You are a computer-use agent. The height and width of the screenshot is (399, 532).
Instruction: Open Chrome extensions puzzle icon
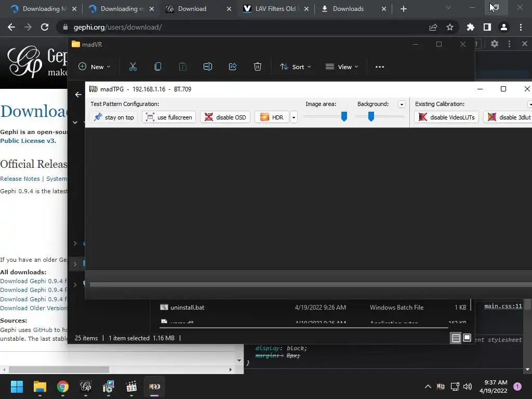point(471,27)
